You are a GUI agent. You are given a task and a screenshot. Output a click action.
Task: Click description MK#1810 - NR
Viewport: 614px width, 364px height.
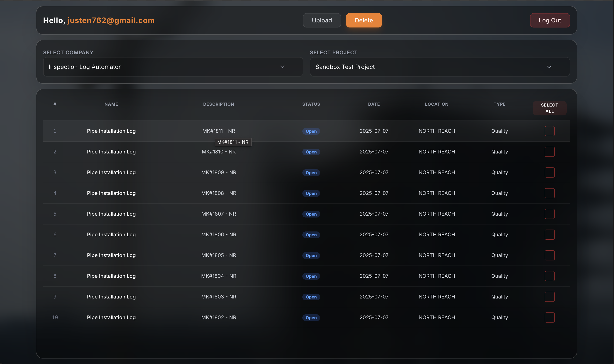(219, 152)
